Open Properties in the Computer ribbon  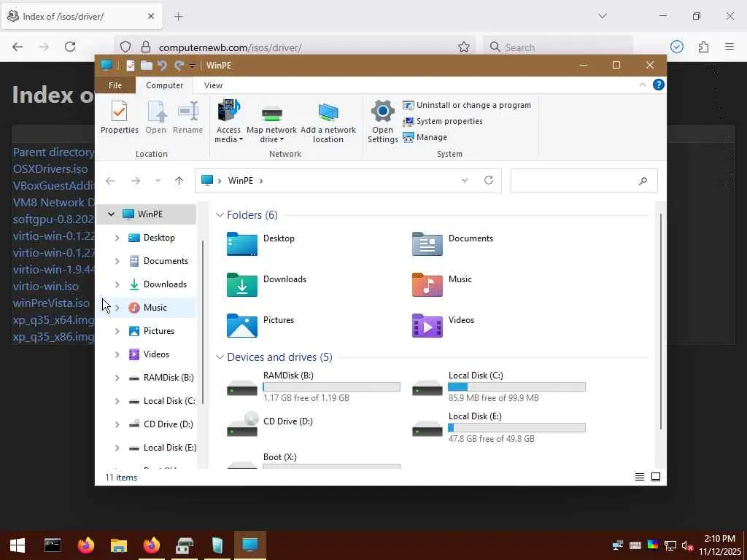point(119,117)
